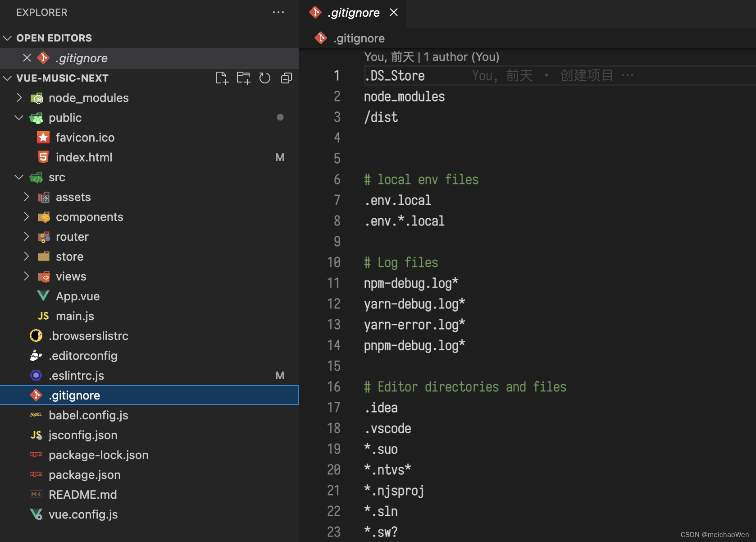
Task: Expand the views folder chevron
Action: pos(26,276)
